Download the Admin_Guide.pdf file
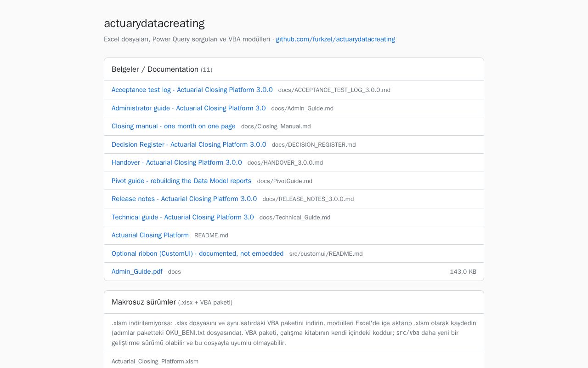The height and width of the screenshot is (368, 588). pos(137,271)
